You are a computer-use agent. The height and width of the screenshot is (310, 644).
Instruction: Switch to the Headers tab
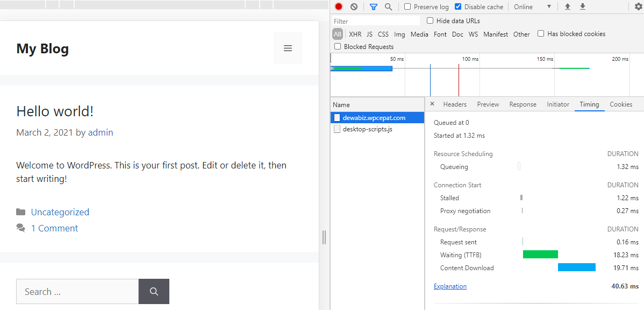click(455, 104)
